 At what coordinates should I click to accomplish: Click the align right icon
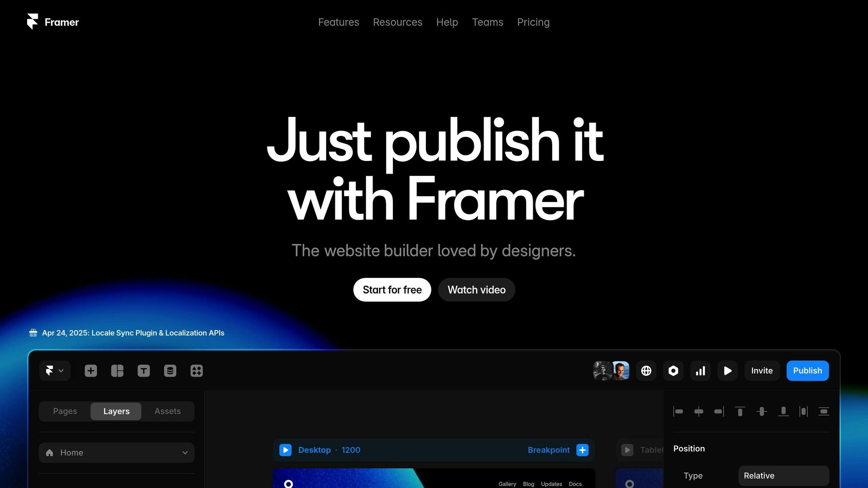(719, 411)
